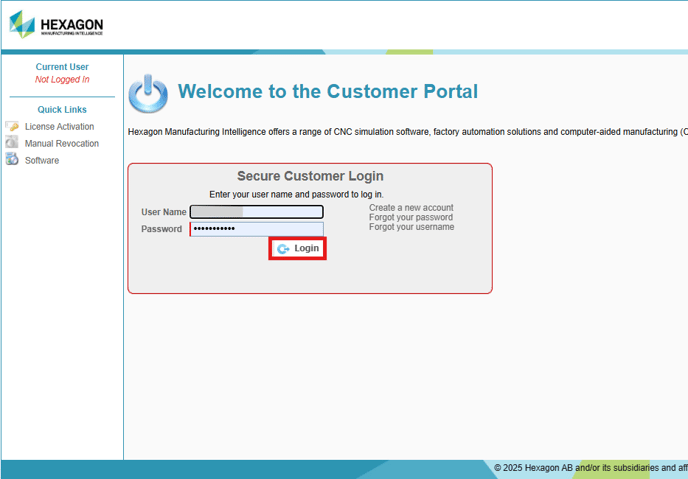Click the Secure Customer Login title
The width and height of the screenshot is (688, 479).
click(x=310, y=176)
